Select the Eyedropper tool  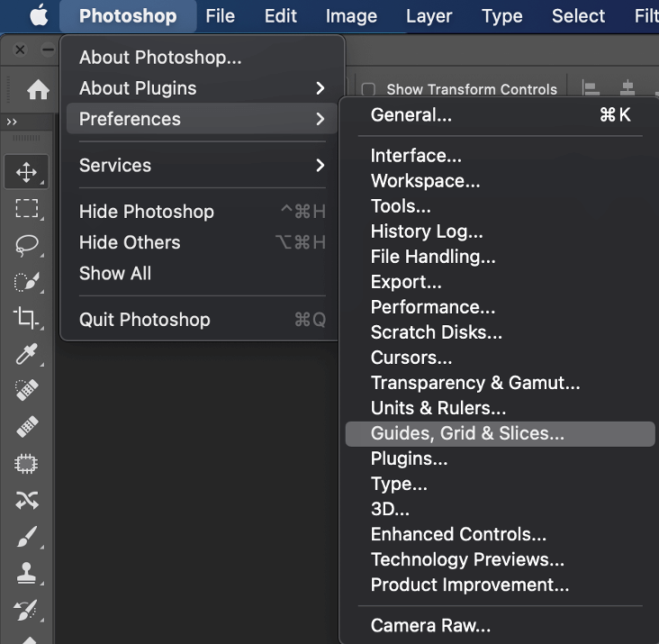26,354
